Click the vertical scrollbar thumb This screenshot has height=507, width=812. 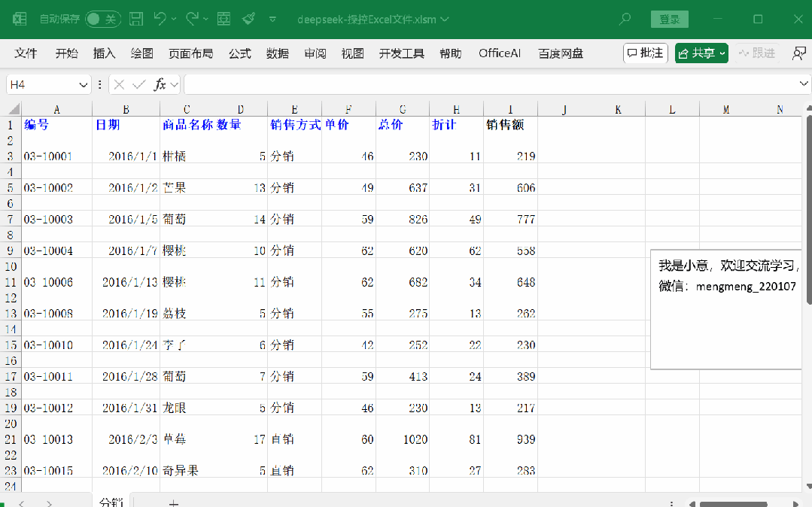[809, 210]
